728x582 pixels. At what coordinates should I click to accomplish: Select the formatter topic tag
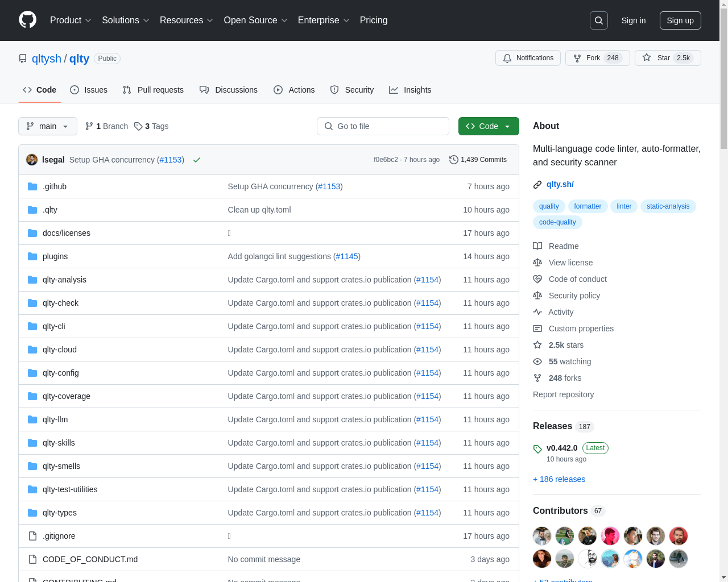tap(588, 206)
